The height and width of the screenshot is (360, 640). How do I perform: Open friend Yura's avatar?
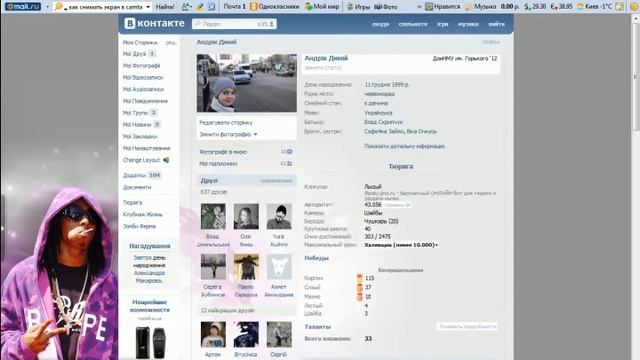(x=279, y=216)
